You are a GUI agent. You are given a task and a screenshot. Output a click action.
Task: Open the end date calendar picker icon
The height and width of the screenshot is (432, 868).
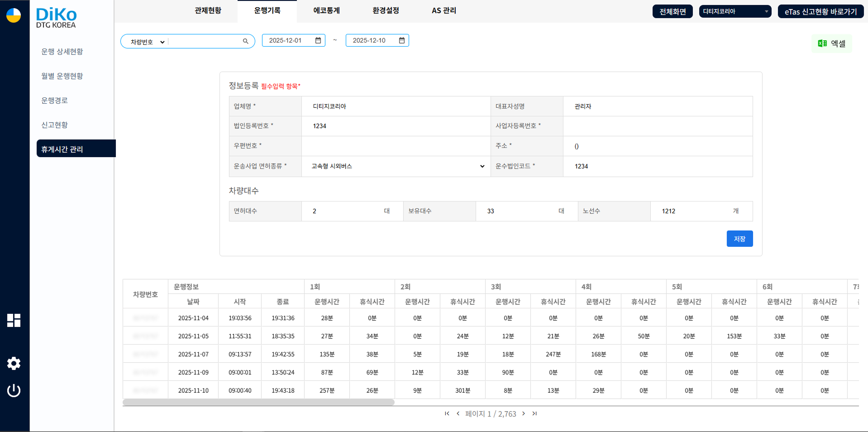402,40
